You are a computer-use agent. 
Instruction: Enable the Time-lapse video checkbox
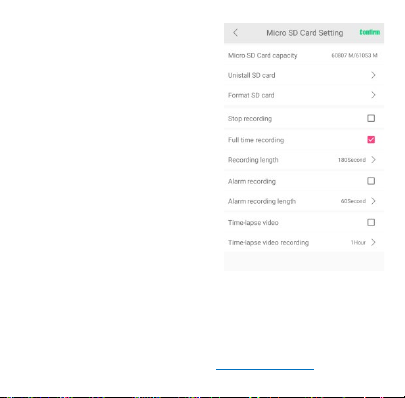pyautogui.click(x=371, y=222)
